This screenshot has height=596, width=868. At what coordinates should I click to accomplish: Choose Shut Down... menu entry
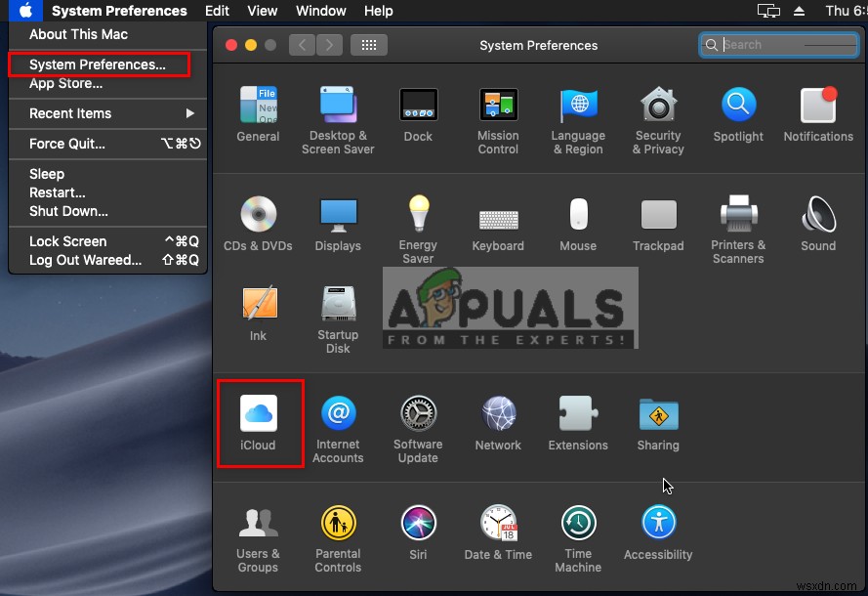tap(108, 212)
